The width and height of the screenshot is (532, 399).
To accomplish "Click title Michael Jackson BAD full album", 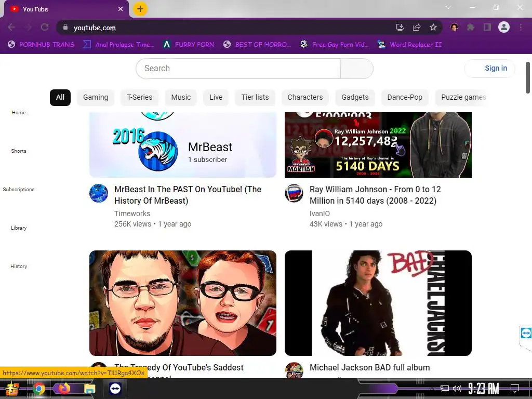I will point(369,368).
